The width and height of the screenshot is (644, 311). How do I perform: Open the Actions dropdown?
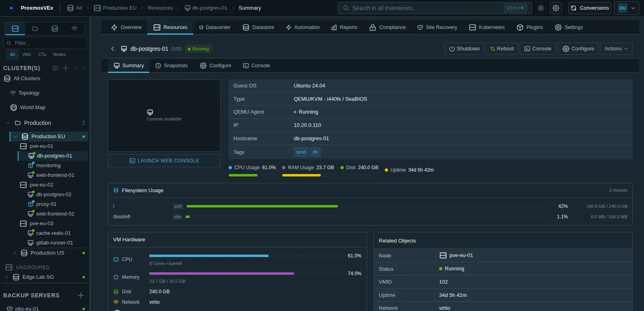click(616, 49)
